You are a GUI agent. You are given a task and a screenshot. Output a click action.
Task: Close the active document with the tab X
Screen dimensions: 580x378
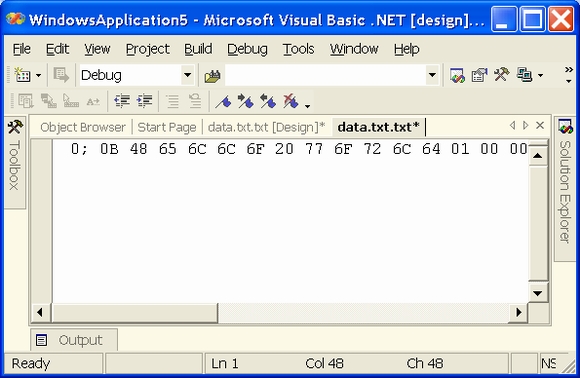pos(540,125)
